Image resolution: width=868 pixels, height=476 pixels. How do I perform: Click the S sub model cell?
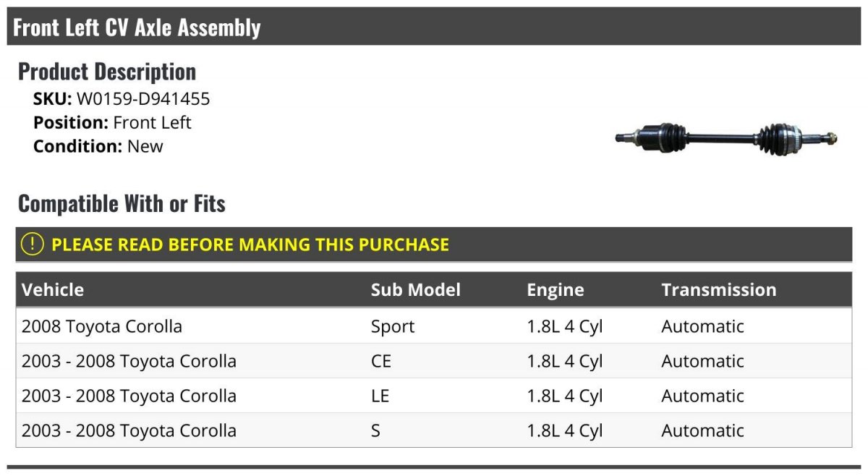375,430
